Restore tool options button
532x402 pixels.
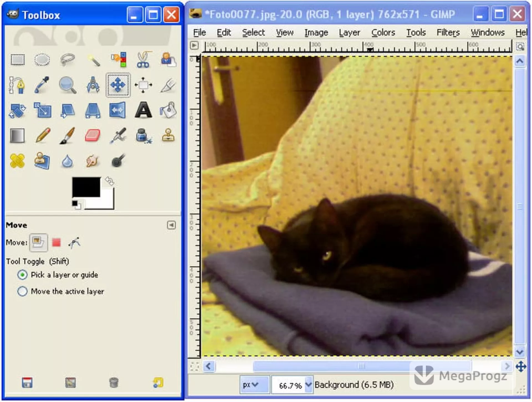(x=70, y=383)
